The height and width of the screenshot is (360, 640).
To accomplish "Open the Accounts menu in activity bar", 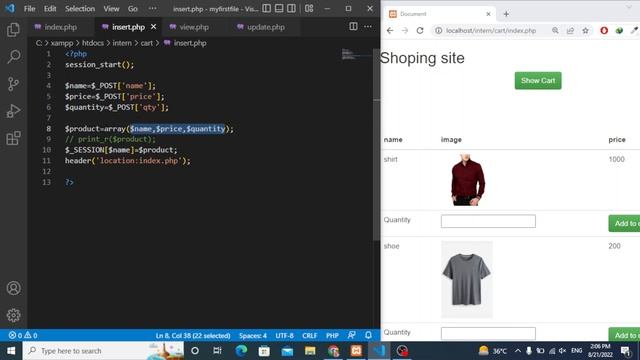I will click(x=13, y=288).
